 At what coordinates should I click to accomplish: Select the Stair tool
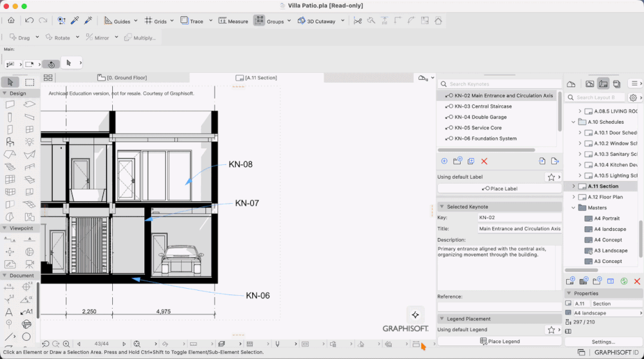point(10,167)
